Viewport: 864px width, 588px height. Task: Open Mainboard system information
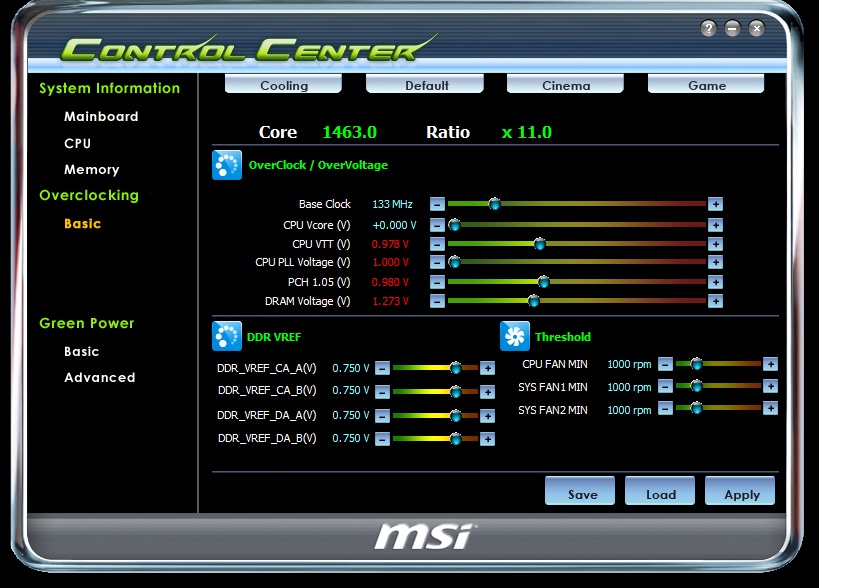click(101, 116)
